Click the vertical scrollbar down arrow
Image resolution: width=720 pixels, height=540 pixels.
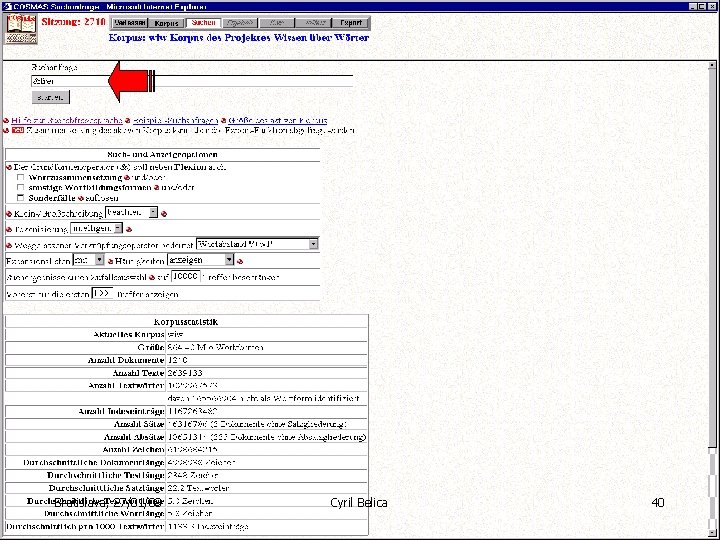point(712,531)
